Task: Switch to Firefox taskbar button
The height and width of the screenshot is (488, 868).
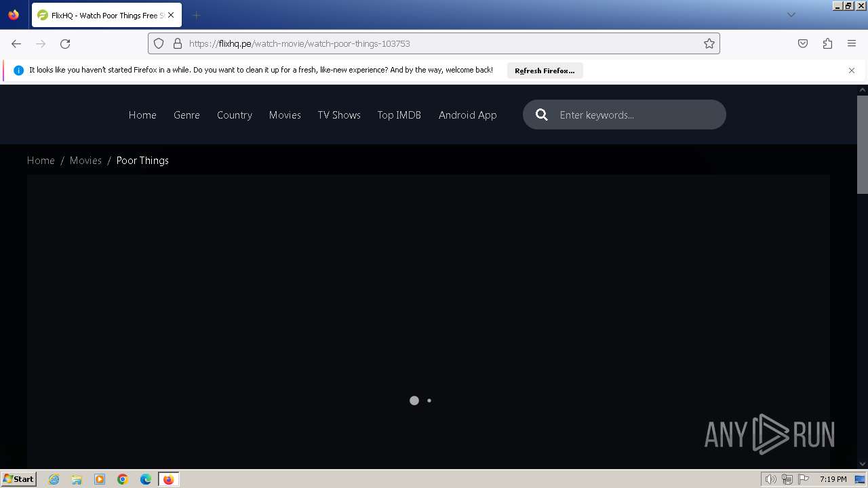Action: pyautogui.click(x=168, y=479)
